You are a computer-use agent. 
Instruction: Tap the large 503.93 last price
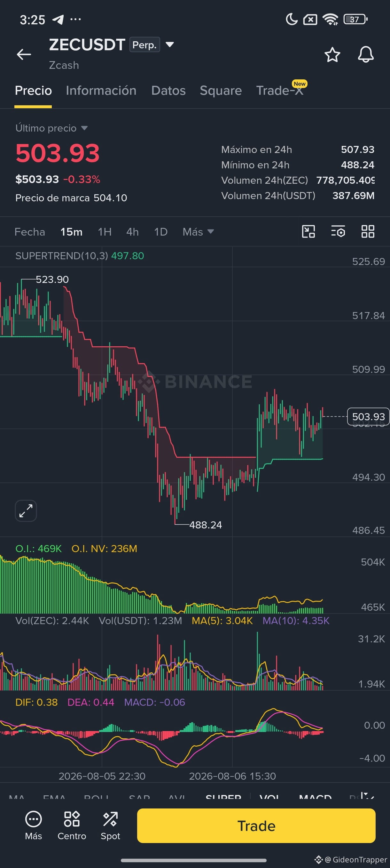[x=58, y=153]
